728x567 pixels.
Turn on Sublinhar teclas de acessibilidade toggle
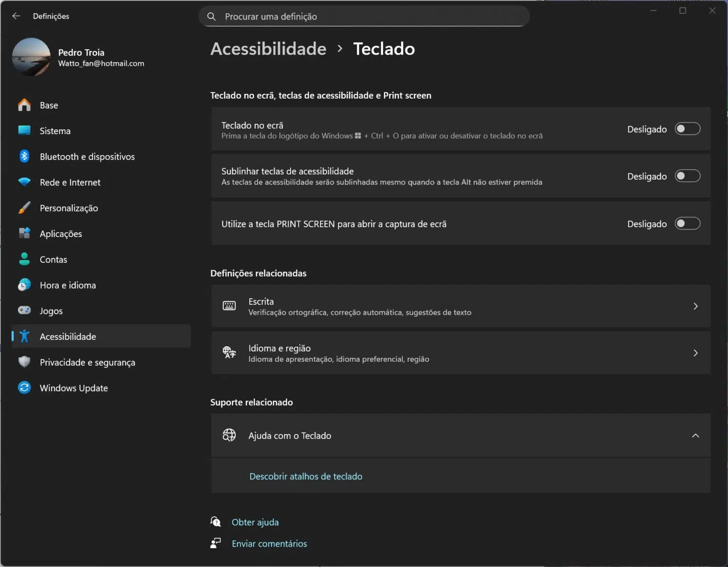[688, 176]
